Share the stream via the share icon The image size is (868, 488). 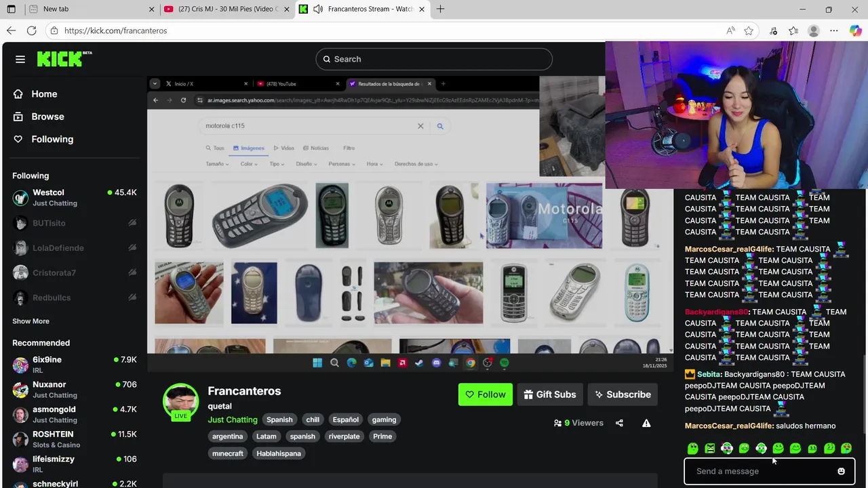(619, 423)
